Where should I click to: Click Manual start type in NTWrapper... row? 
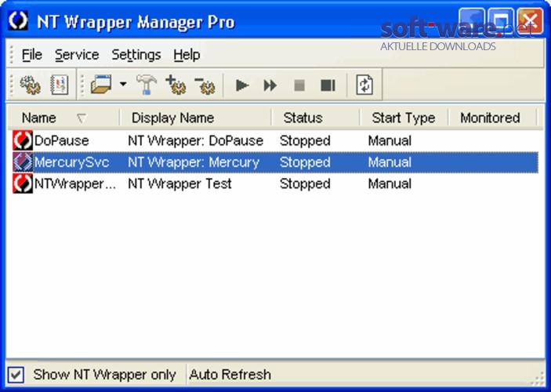[x=390, y=184]
